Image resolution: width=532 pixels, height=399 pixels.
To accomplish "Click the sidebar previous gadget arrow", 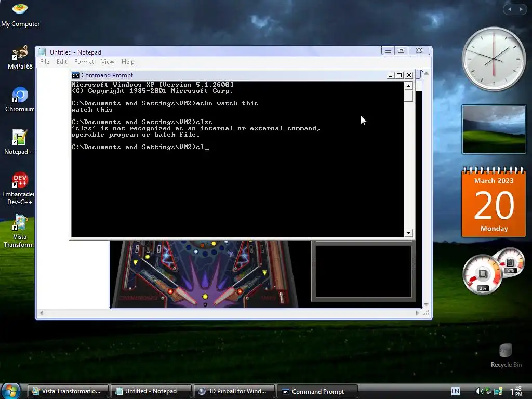I will [x=509, y=9].
